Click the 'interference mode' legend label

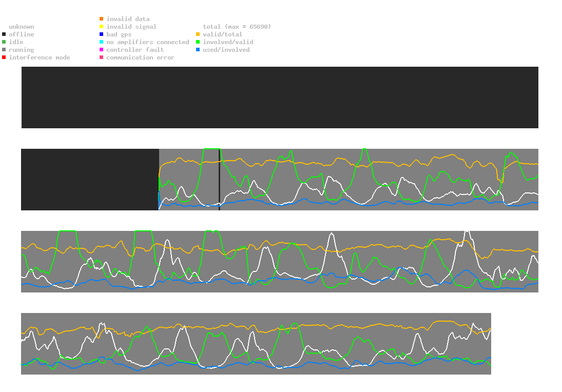pyautogui.click(x=40, y=57)
